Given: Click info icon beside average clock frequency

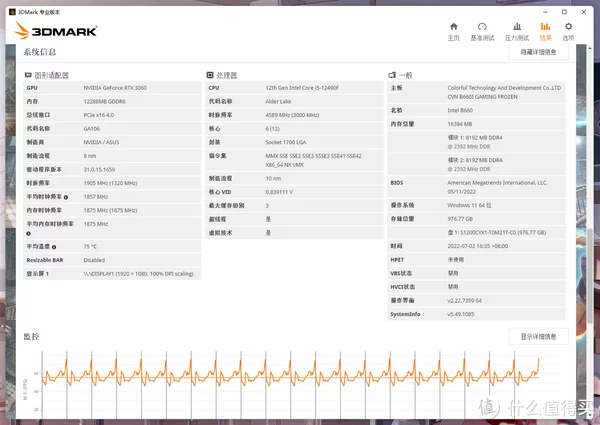Looking at the screenshot, I should (66, 197).
